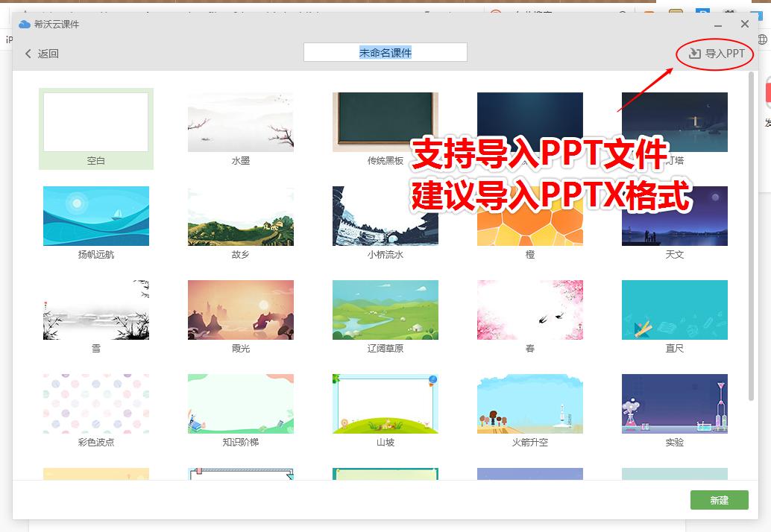Viewport: 771px width, 532px height.
Task: Select the 辽阔草原 grassland template
Action: pos(385,309)
